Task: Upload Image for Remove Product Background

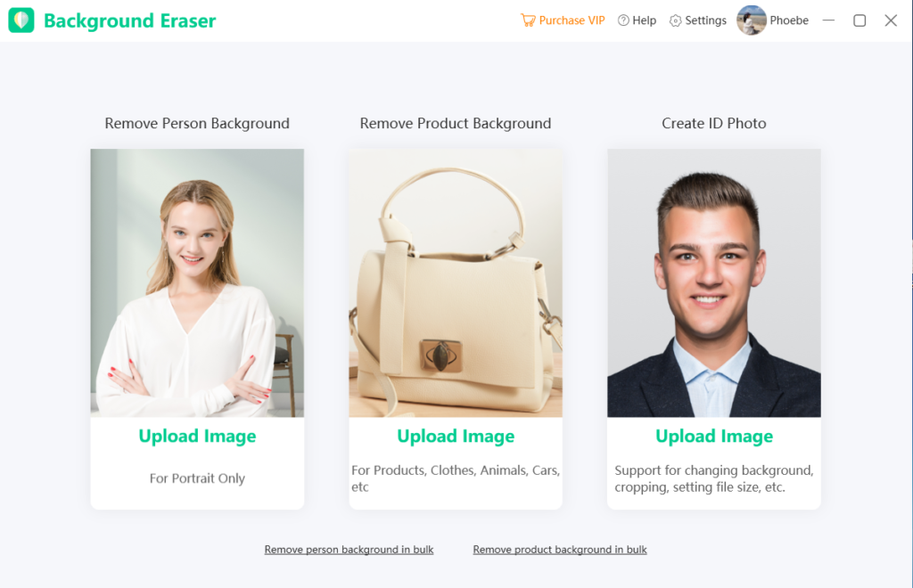Action: (x=456, y=437)
